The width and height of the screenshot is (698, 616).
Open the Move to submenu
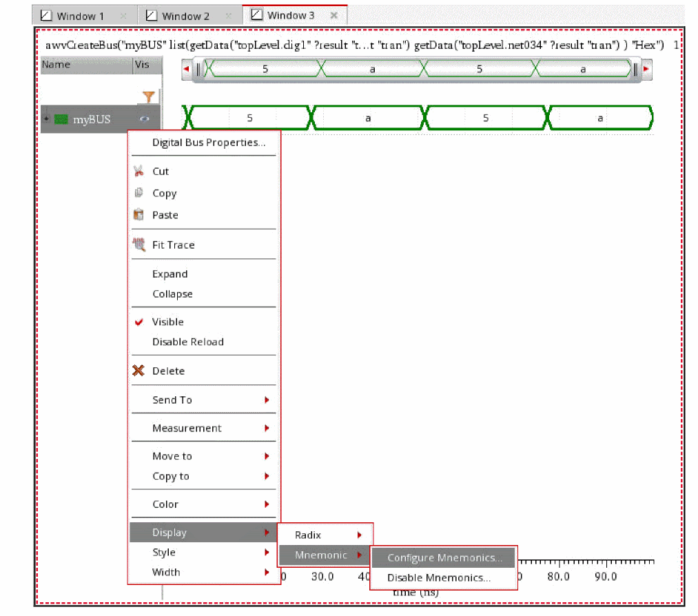204,455
